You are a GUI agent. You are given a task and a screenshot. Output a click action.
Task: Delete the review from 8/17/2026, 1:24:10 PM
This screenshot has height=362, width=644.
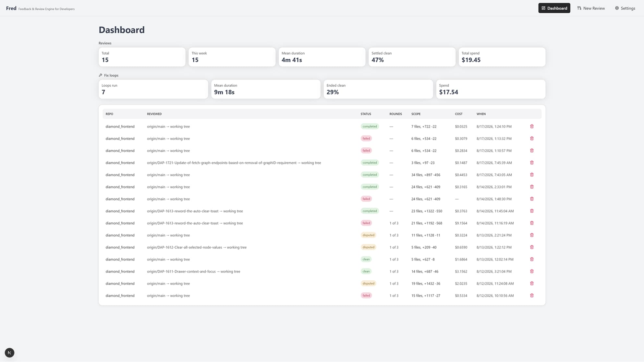pyautogui.click(x=532, y=127)
